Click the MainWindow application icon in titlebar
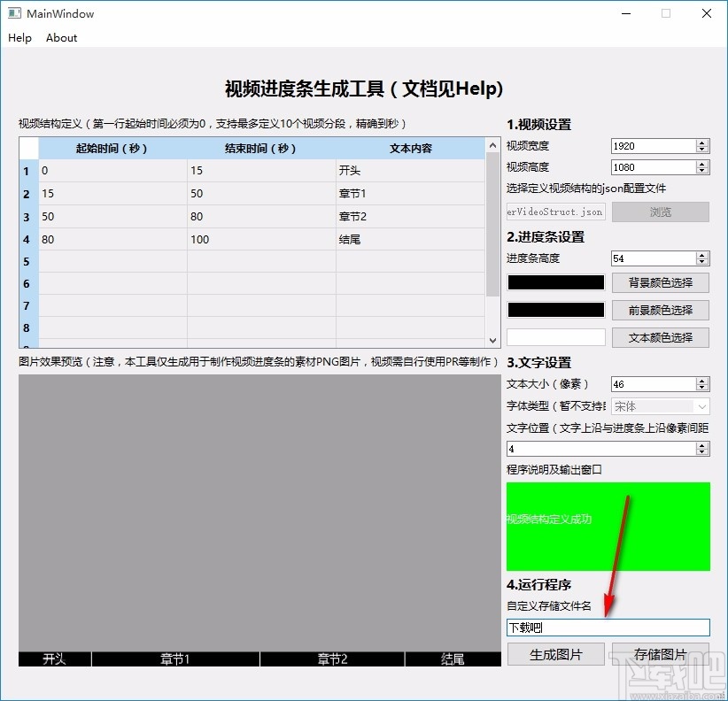 pyautogui.click(x=16, y=13)
